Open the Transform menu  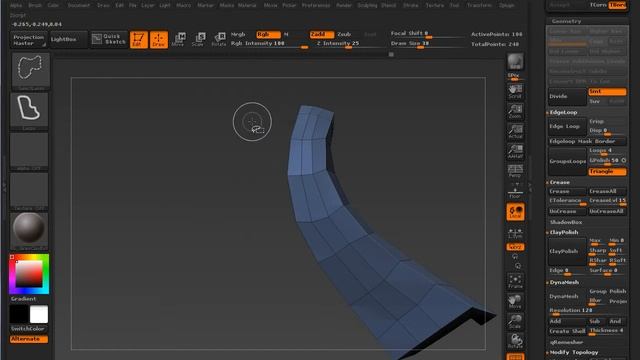tap(479, 5)
